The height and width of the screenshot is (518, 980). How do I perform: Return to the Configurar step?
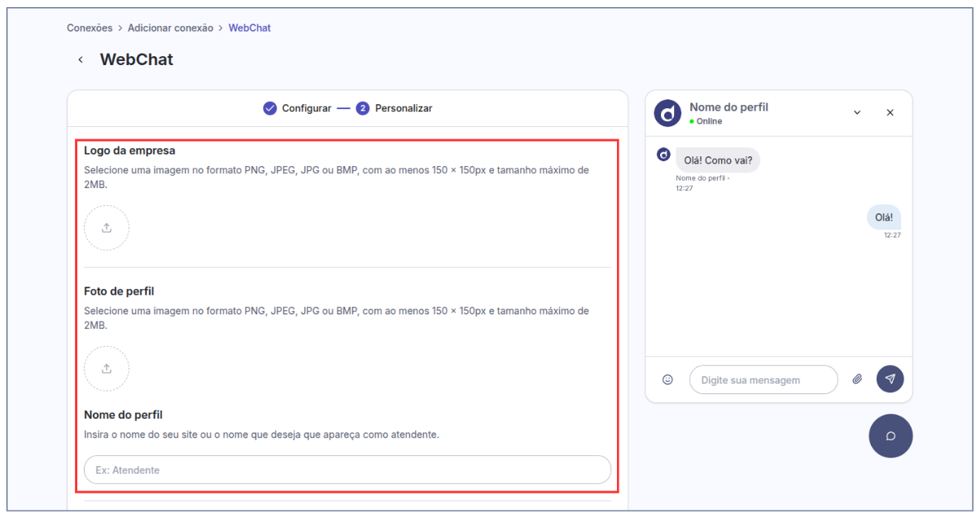click(298, 108)
